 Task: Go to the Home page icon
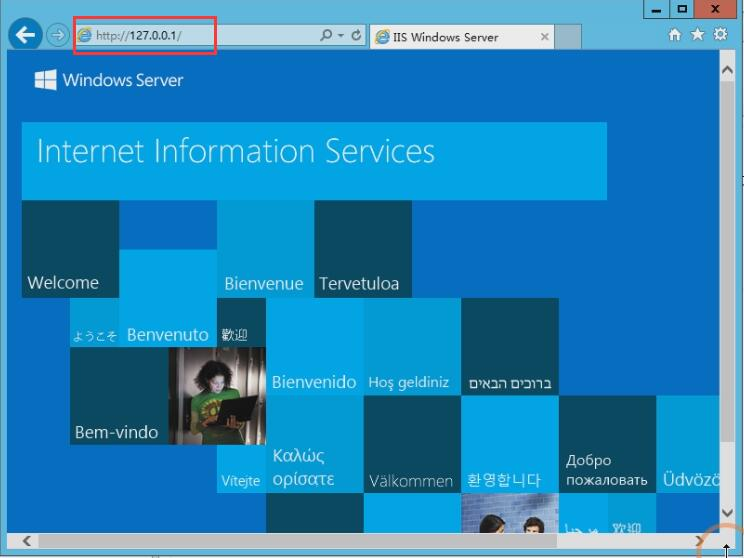675,34
